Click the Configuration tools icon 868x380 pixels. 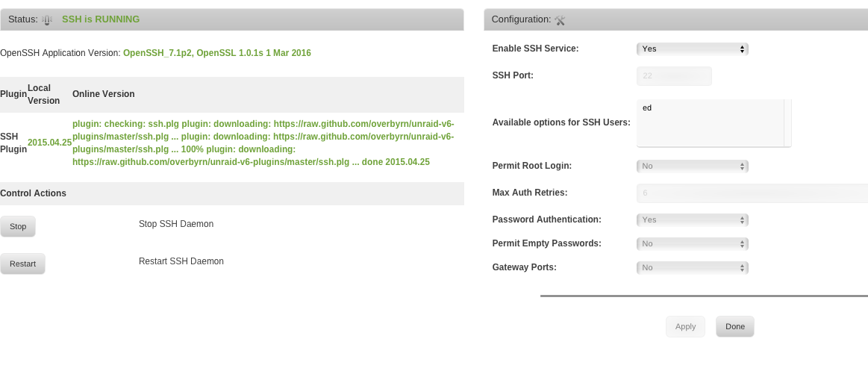560,20
